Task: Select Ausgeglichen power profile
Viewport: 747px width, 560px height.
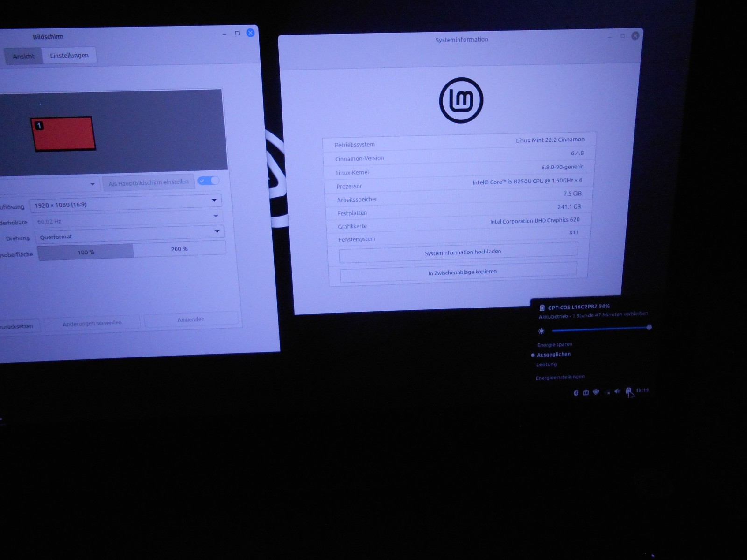Action: point(554,355)
